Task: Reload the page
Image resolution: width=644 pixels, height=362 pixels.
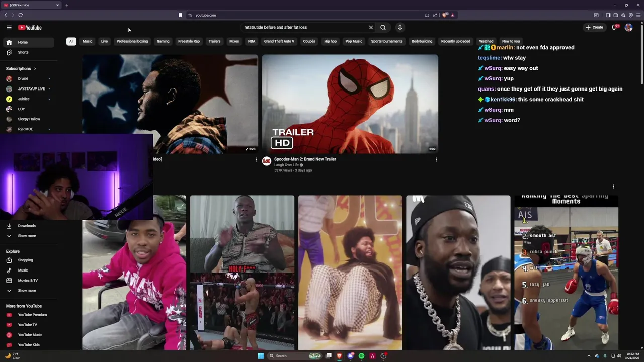Action: coord(21,15)
